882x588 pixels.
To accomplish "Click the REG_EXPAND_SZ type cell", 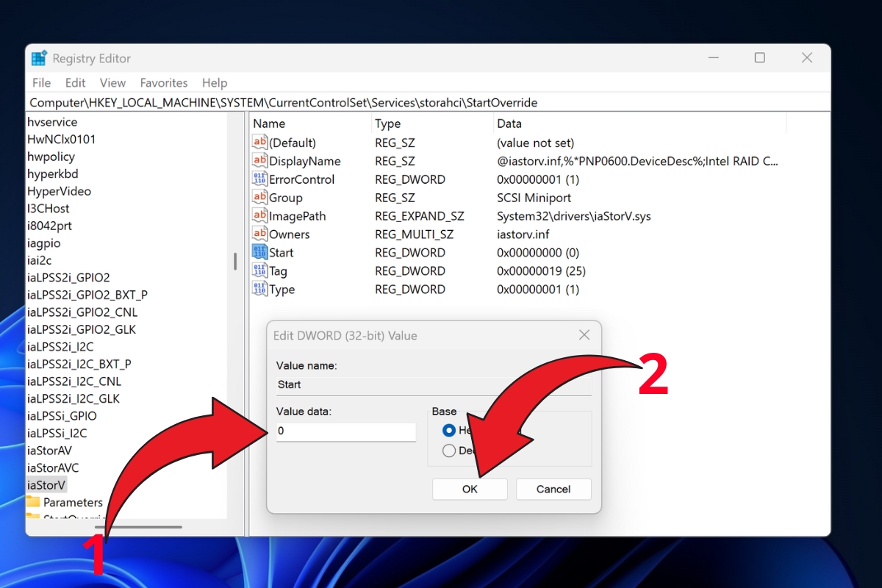I will point(419,216).
